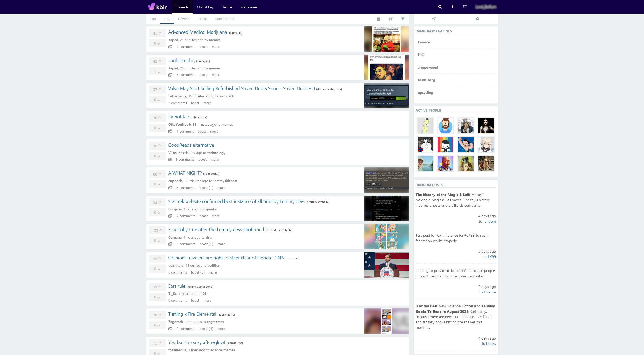This screenshot has height=355, width=644.
Task: Open the subscription list icon in navbar
Action: 465,7
